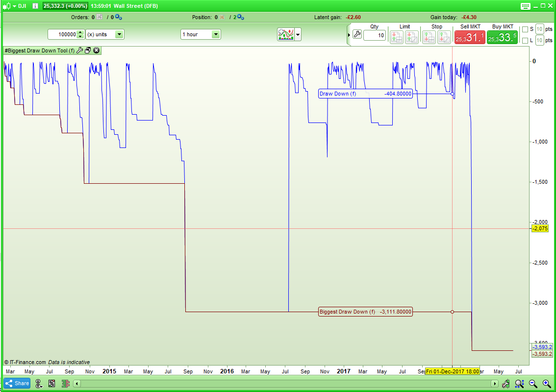Click the chart candle/price tool icon near zoom
This screenshot has width=556, height=392.
coord(505,383)
